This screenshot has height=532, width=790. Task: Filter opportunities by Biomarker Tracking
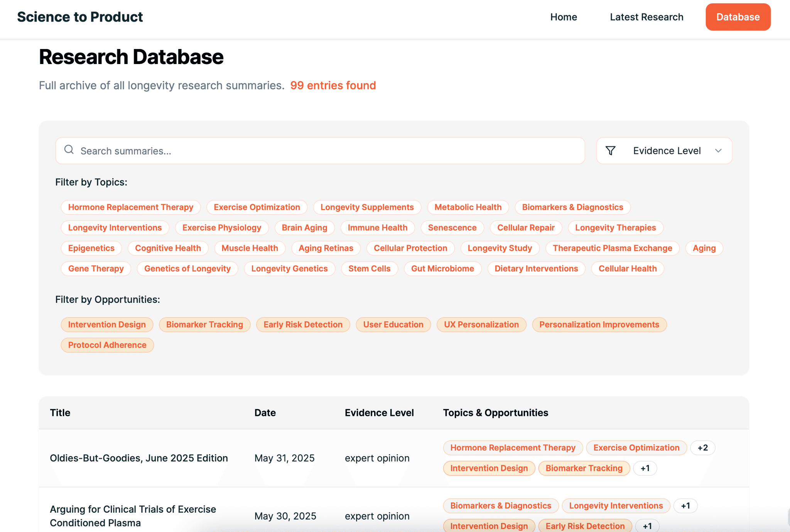pyautogui.click(x=204, y=324)
